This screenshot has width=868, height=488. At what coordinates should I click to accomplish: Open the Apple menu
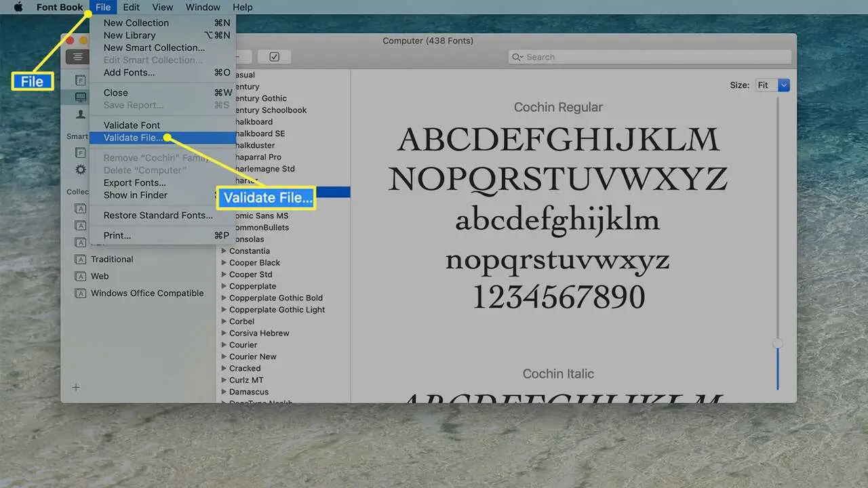pos(18,7)
